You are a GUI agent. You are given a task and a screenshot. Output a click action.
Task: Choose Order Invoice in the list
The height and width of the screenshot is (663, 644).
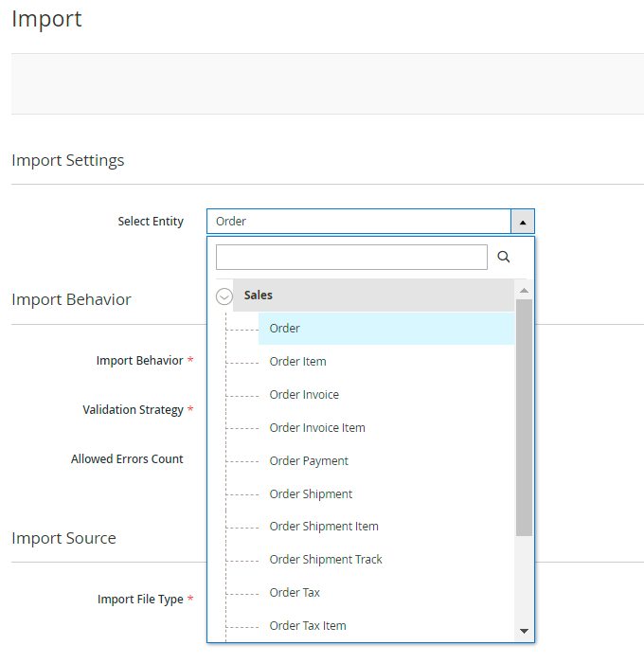pos(304,395)
